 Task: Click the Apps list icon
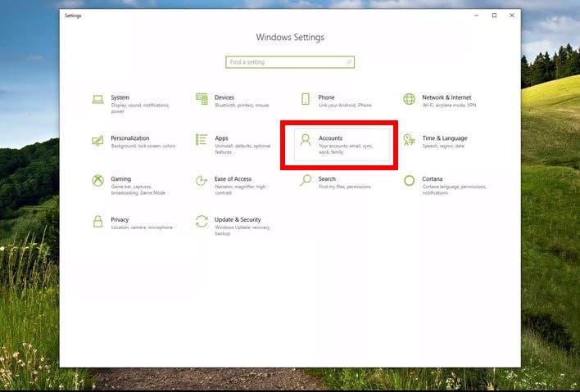(x=202, y=140)
